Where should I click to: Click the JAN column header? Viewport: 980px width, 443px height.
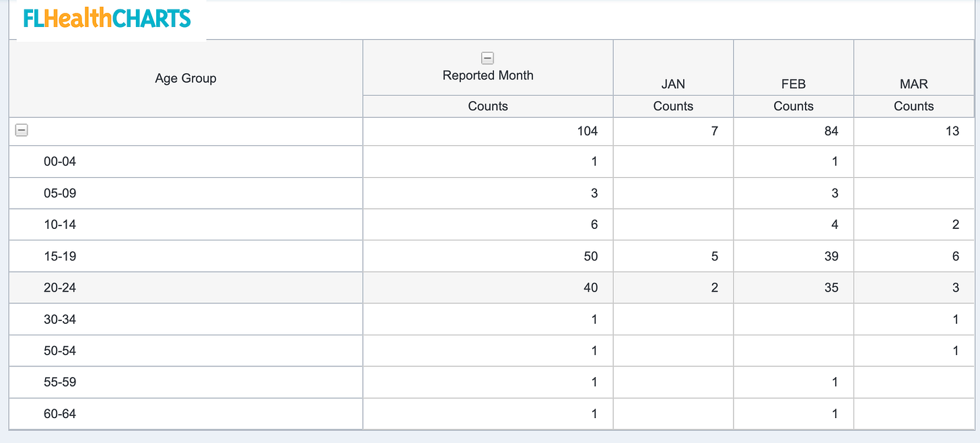(x=672, y=84)
